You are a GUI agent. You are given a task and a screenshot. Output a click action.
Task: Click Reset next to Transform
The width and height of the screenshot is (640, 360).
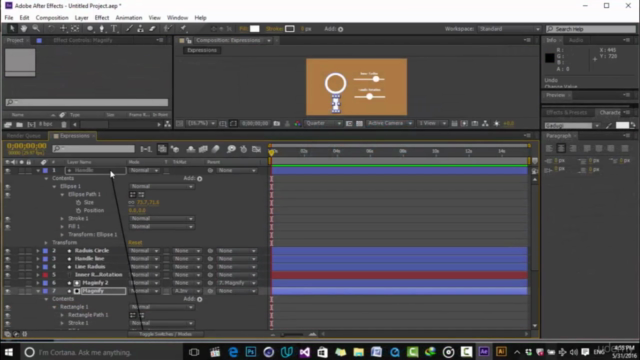click(135, 243)
